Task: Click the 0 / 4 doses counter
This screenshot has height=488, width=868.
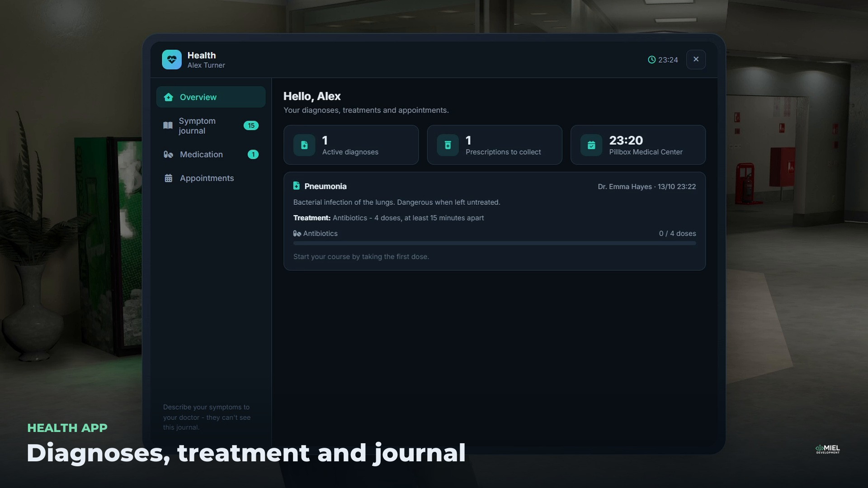Action: 677,234
